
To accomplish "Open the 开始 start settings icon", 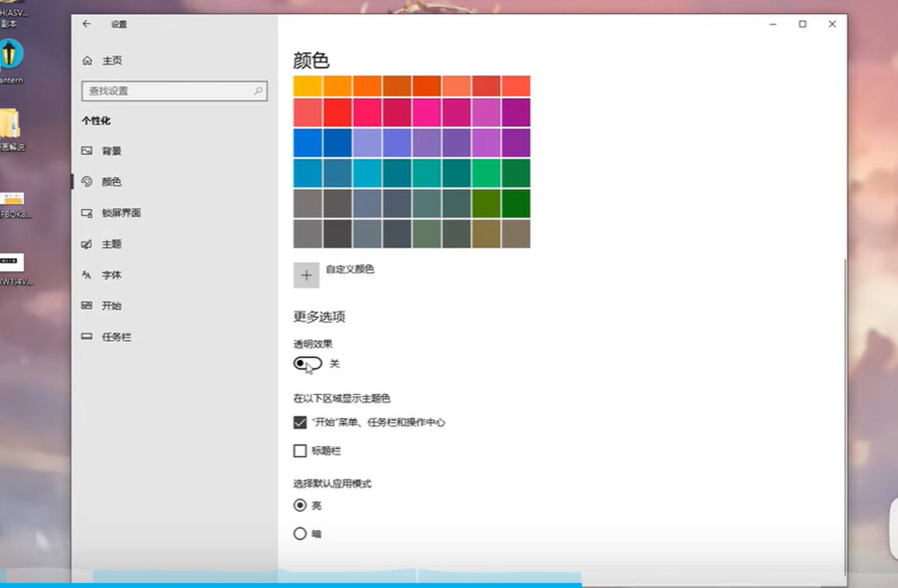I will coord(87,306).
